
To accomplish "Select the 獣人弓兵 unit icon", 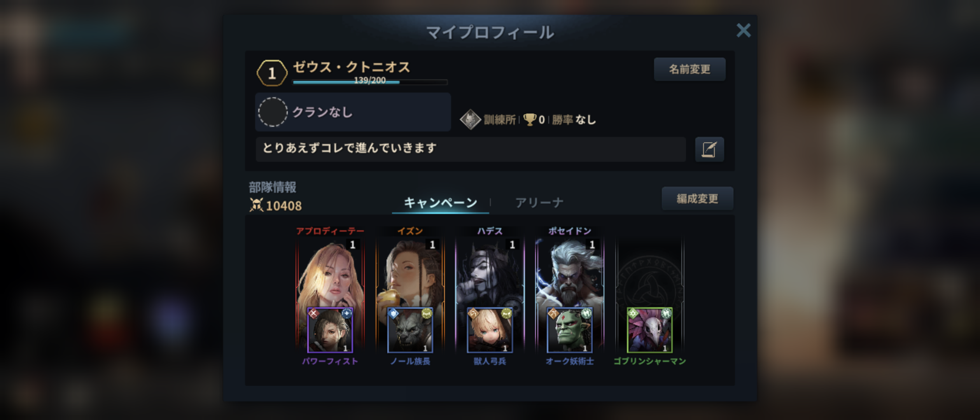I will (490, 330).
